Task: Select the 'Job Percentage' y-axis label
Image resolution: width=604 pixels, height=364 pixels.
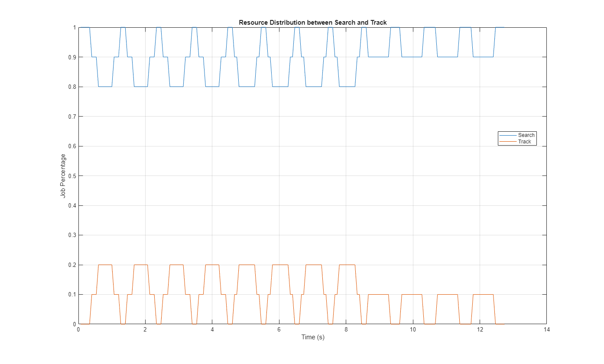Action: pyautogui.click(x=63, y=176)
